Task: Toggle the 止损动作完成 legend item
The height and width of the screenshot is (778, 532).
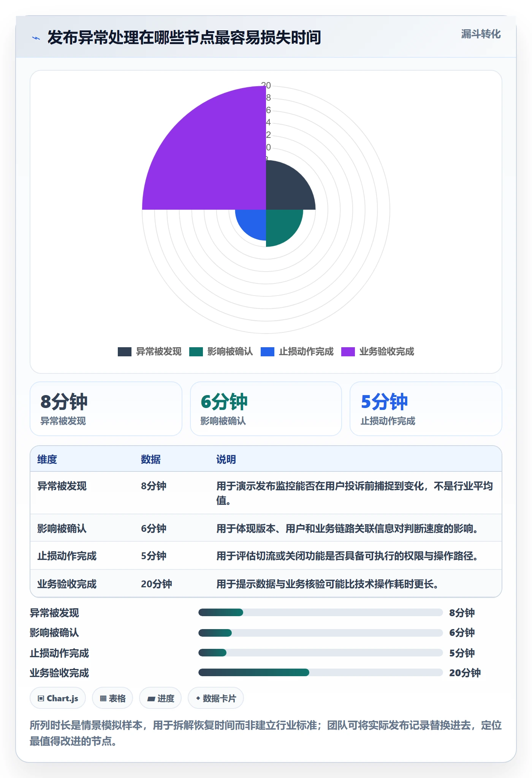Action: tap(297, 352)
